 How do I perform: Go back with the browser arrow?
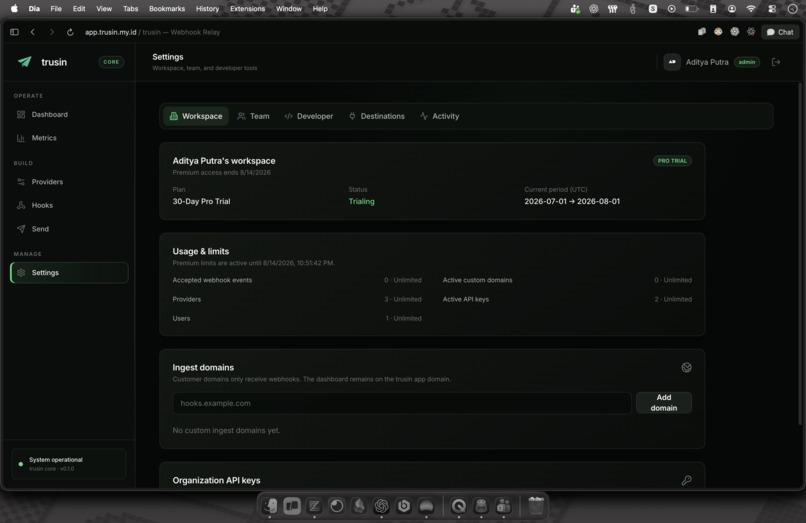tap(32, 32)
